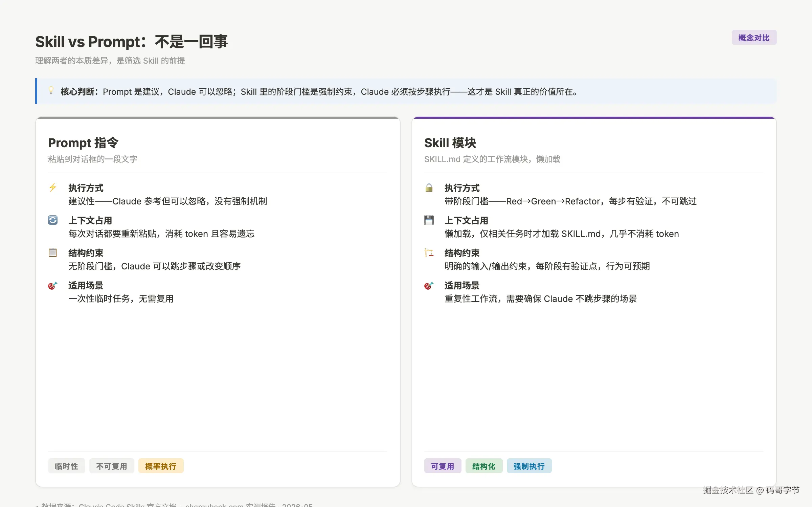This screenshot has height=507, width=812.
Task: Click the target icon for Skill 适用场景
Action: pos(429,286)
